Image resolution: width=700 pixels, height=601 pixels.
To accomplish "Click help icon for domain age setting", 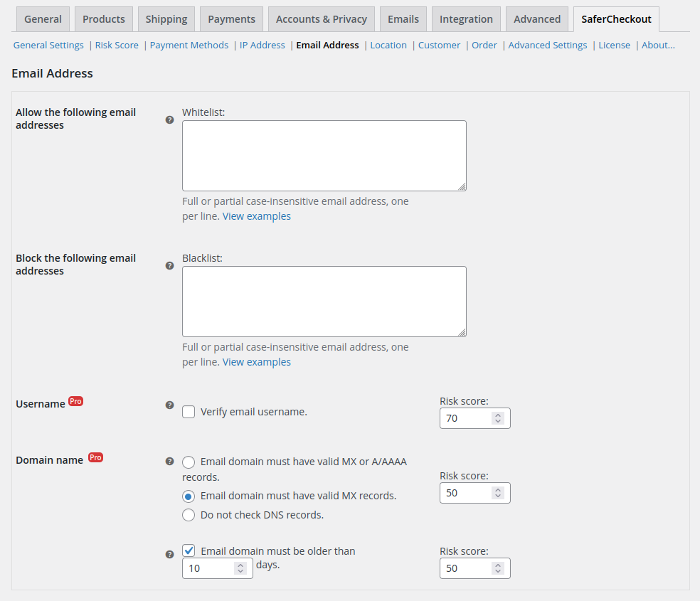I will (169, 554).
